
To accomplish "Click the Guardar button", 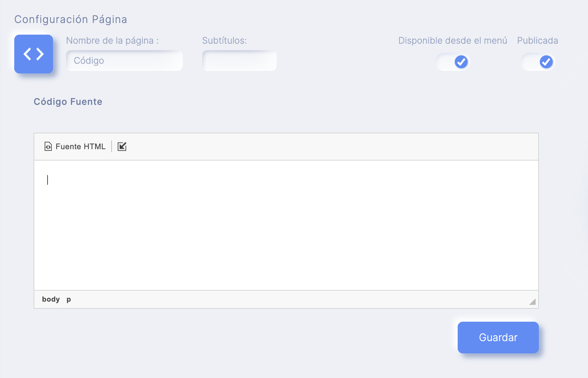I will (x=498, y=338).
